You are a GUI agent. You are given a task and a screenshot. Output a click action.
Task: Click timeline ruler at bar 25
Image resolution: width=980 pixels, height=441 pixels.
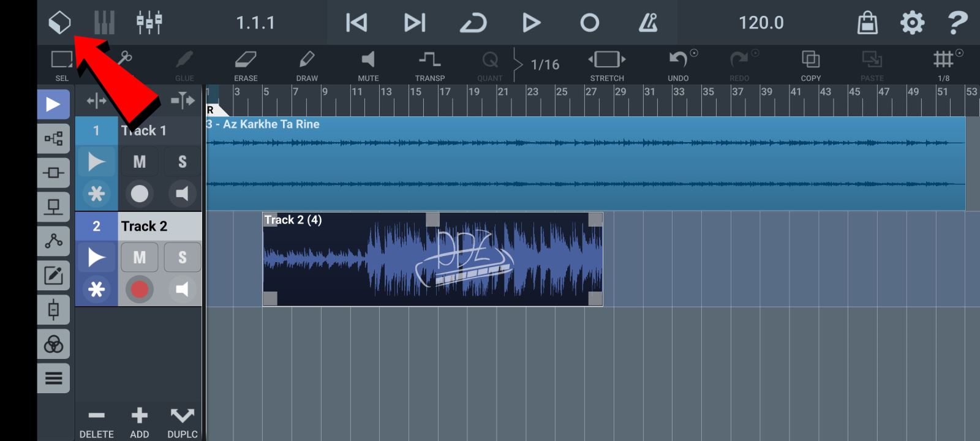(x=562, y=92)
